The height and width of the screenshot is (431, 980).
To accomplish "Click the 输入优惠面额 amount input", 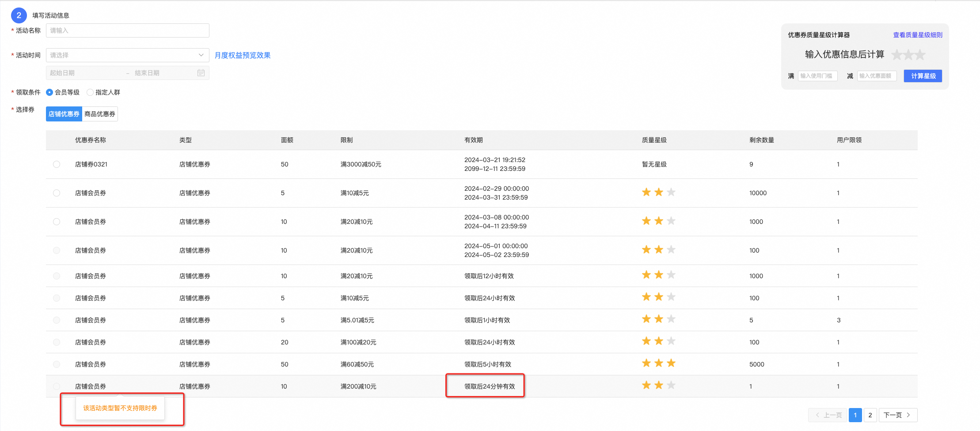I will click(877, 76).
